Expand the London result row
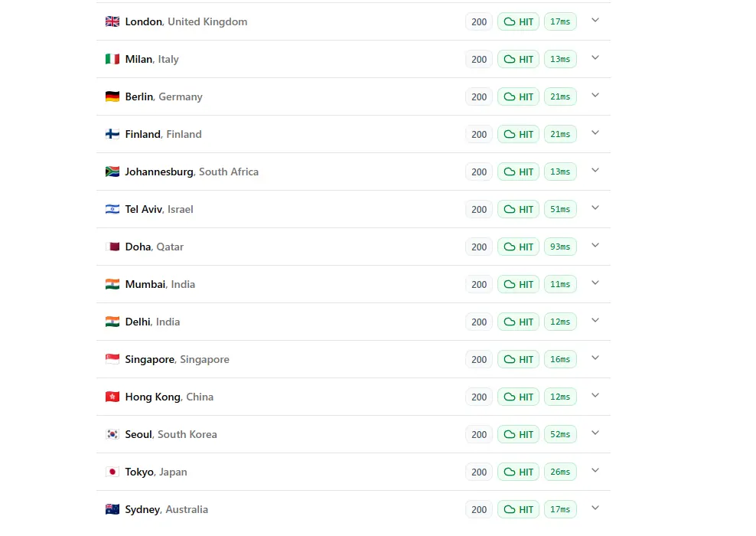756x536 pixels. [x=595, y=21]
